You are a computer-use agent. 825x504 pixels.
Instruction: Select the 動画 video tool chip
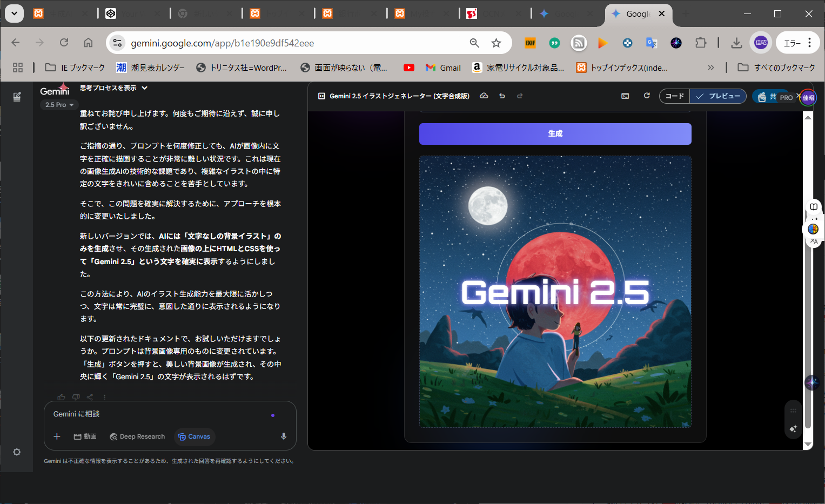click(x=85, y=436)
